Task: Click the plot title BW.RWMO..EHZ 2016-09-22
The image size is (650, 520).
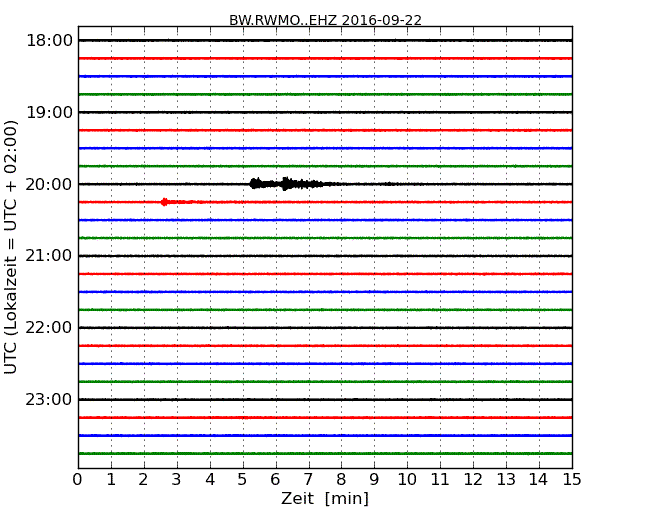Action: [325, 20]
